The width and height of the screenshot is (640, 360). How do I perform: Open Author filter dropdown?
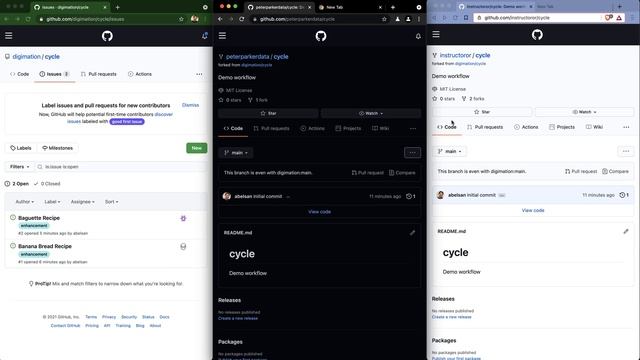[x=24, y=202]
